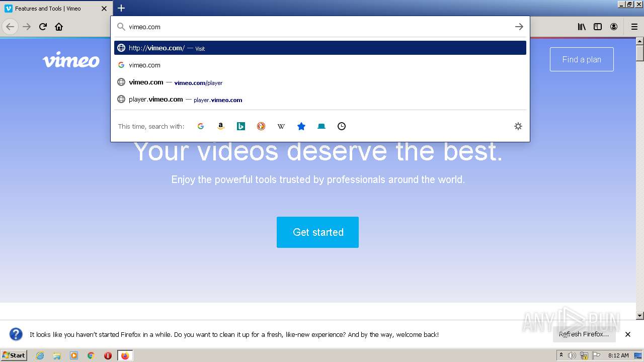The width and height of the screenshot is (644, 362).
Task: Open the volume speaker tray icon
Action: 572,355
